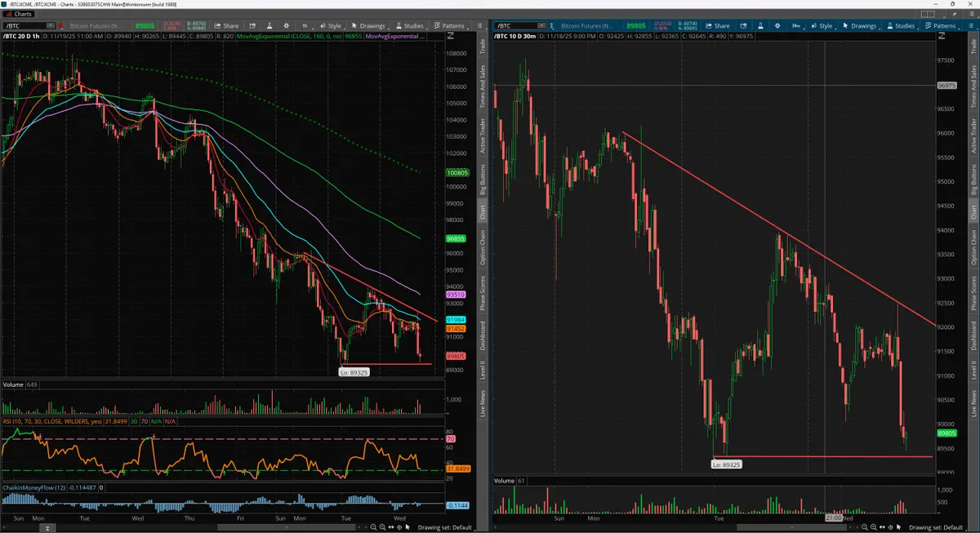This screenshot has width=980, height=533.
Task: Open the window menu list icon, top right
Action: tap(971, 13)
